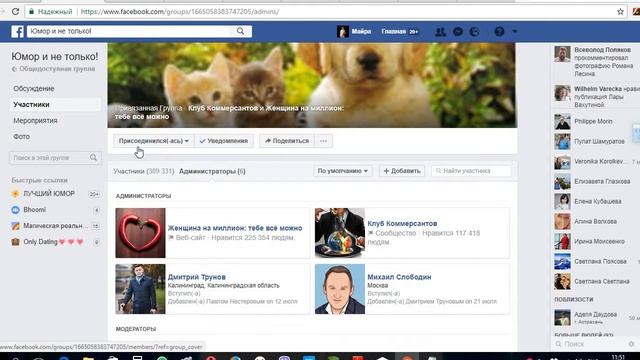
Task: Open notifications globe icon in top bar
Action: [474, 31]
